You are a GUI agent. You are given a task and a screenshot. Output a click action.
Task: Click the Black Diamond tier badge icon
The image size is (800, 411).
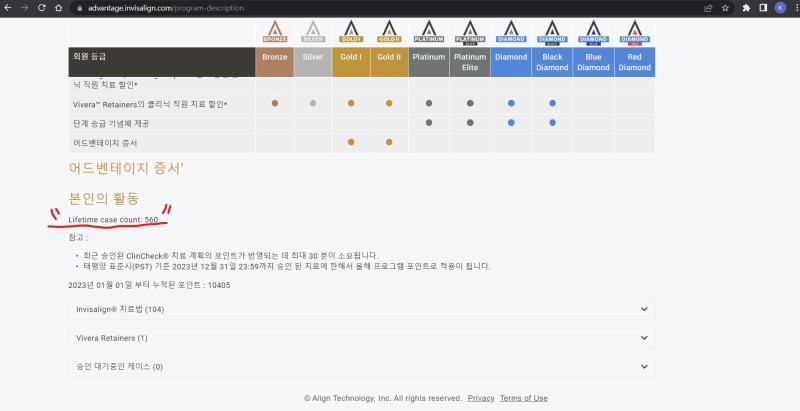(x=553, y=33)
